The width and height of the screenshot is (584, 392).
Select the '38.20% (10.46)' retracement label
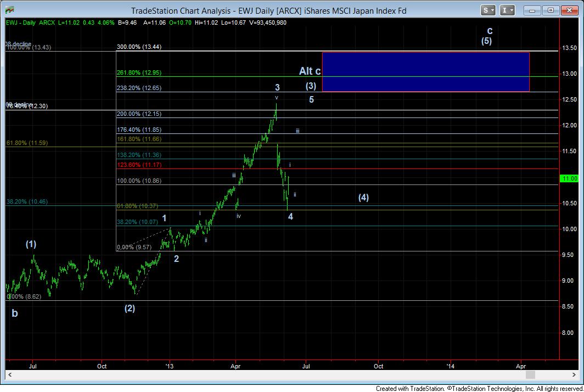tap(27, 201)
